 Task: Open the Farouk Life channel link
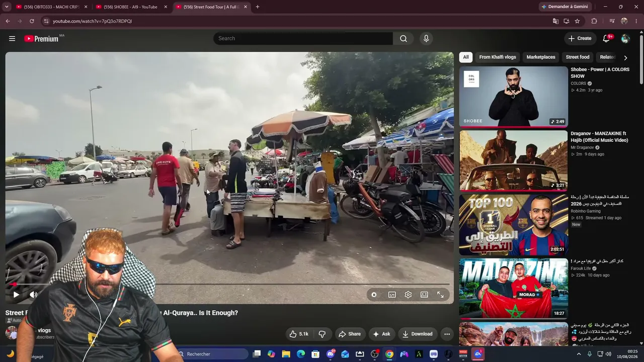point(581,268)
